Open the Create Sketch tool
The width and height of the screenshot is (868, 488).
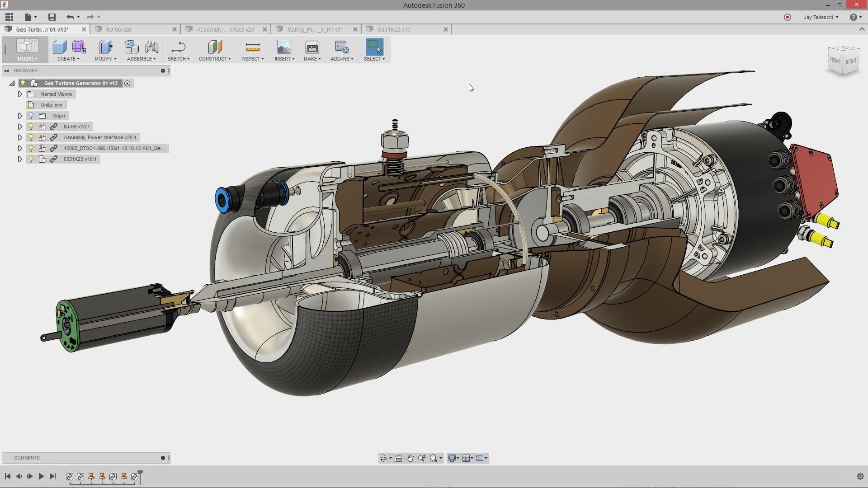pyautogui.click(x=177, y=47)
